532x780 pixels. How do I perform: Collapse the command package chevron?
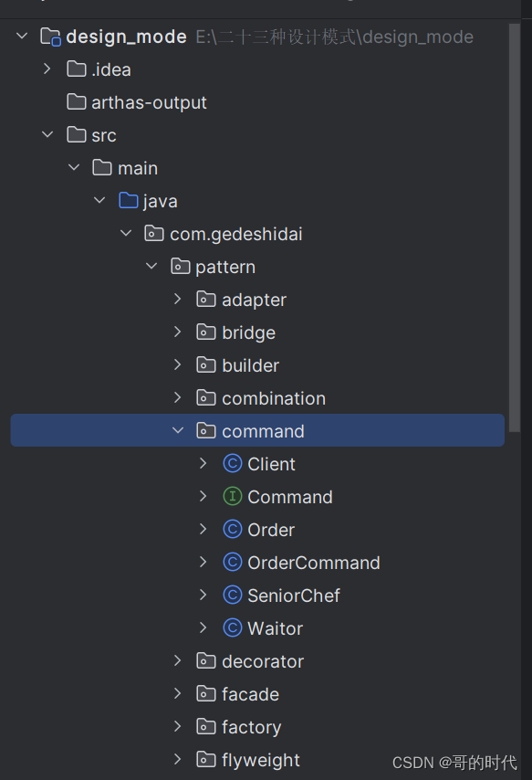coord(178,431)
